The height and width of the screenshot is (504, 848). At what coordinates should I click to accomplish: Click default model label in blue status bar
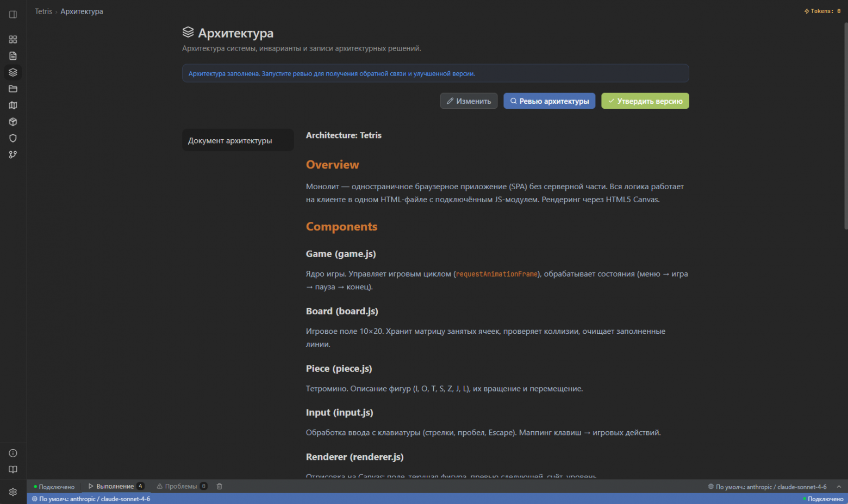click(91, 499)
